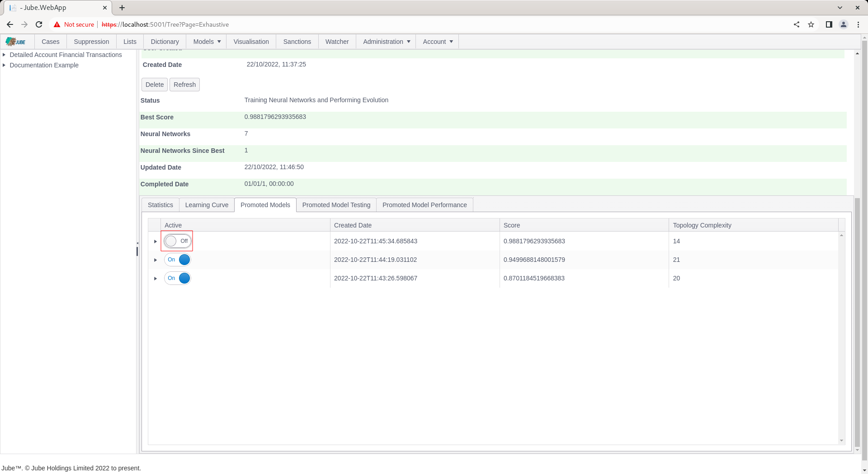The image size is (868, 474).
Task: Open the Sanctions menu
Action: (x=297, y=42)
